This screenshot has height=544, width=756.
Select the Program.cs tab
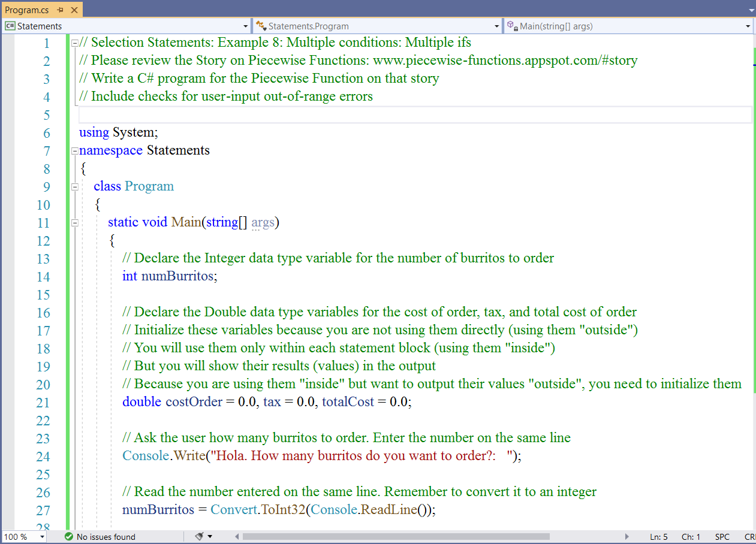[x=27, y=10]
